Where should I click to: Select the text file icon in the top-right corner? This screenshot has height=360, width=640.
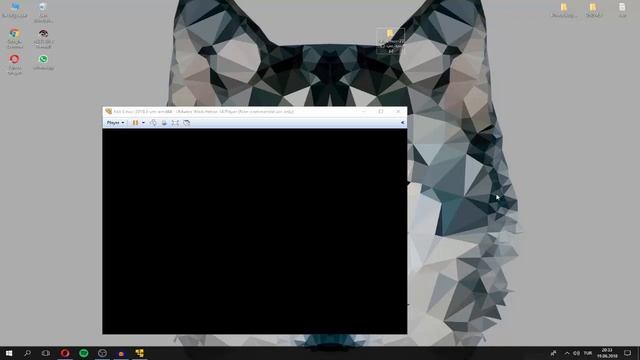point(622,10)
